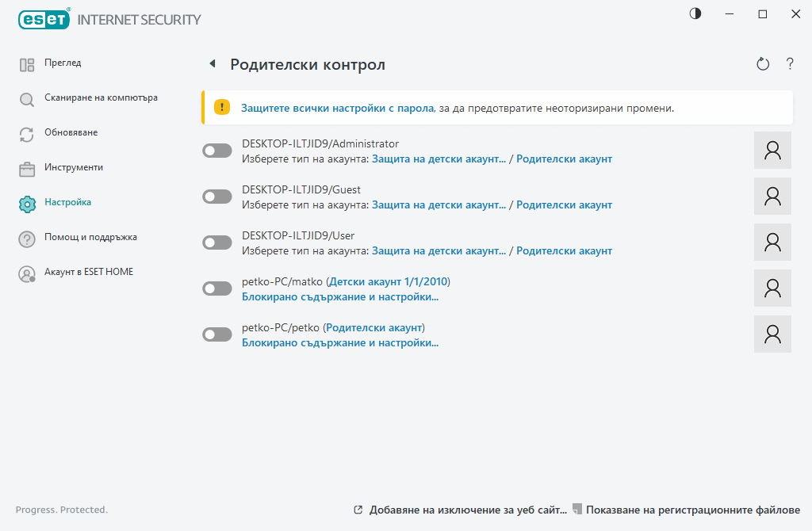Open avatar icon for petko-PC/petko
The height and width of the screenshot is (531, 812).
point(772,334)
